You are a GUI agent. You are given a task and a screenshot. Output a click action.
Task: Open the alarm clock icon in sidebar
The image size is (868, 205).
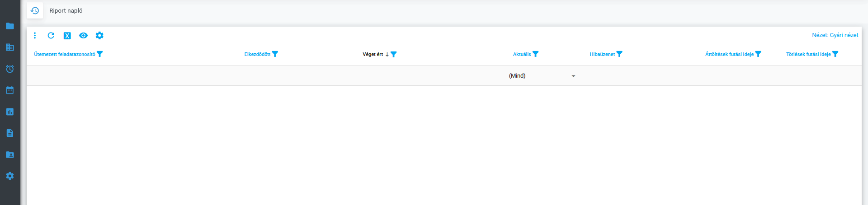pos(10,69)
